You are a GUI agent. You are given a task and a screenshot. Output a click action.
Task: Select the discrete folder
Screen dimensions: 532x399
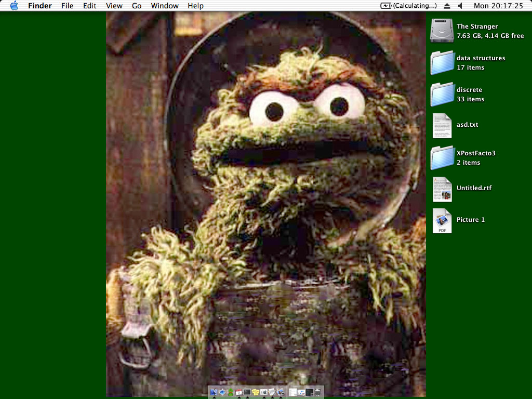click(x=442, y=95)
